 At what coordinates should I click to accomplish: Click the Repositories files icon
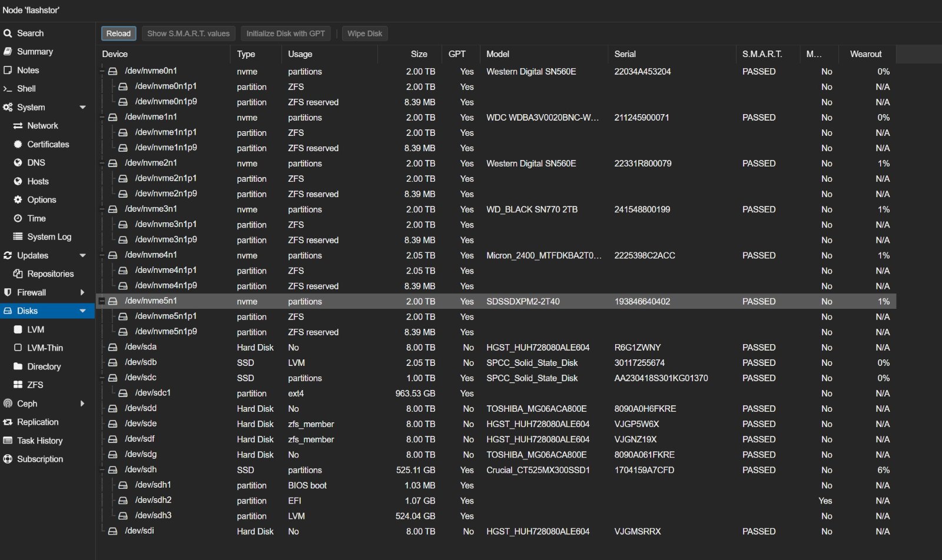point(18,274)
